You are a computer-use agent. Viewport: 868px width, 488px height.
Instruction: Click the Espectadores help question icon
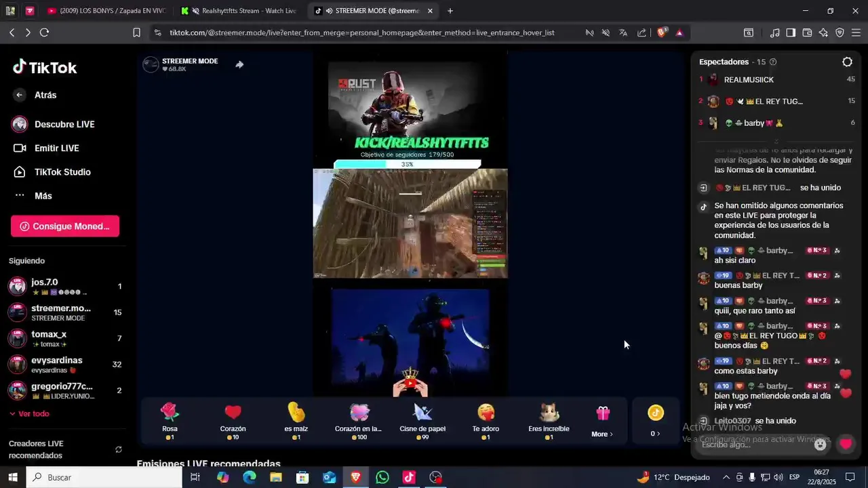coord(773,62)
